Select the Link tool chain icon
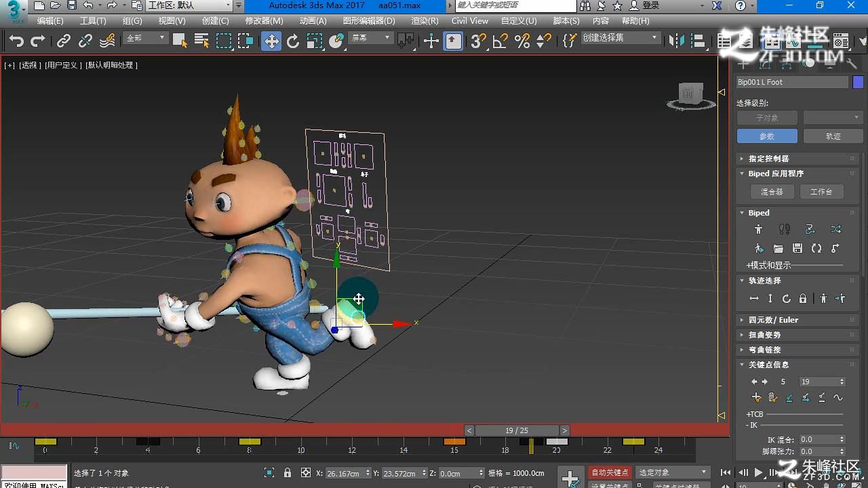This screenshot has width=868, height=488. 64,41
